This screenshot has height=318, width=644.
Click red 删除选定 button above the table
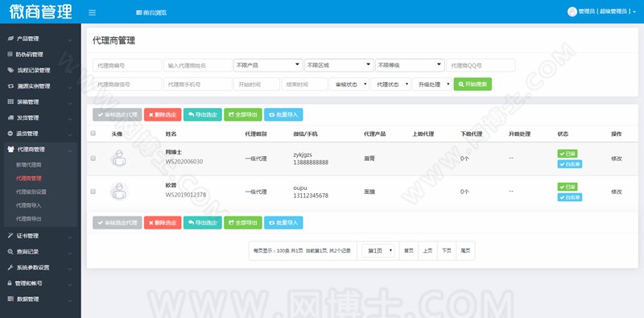click(x=163, y=114)
